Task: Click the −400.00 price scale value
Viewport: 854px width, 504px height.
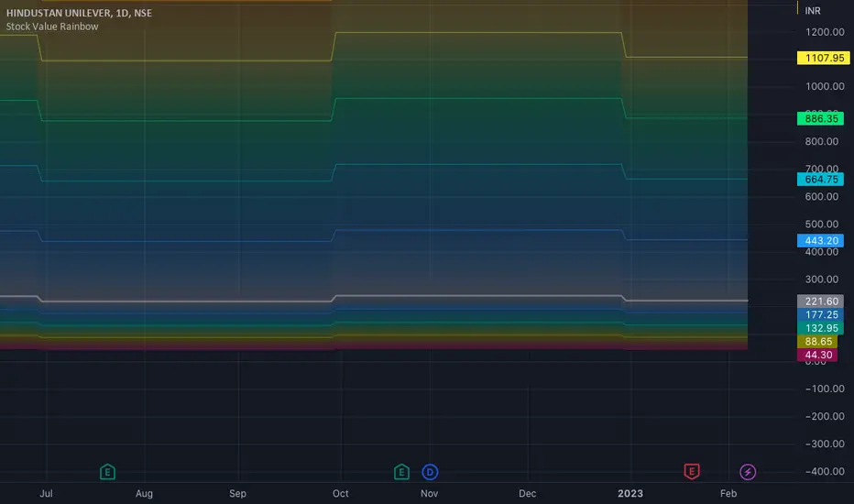Action: (825, 472)
